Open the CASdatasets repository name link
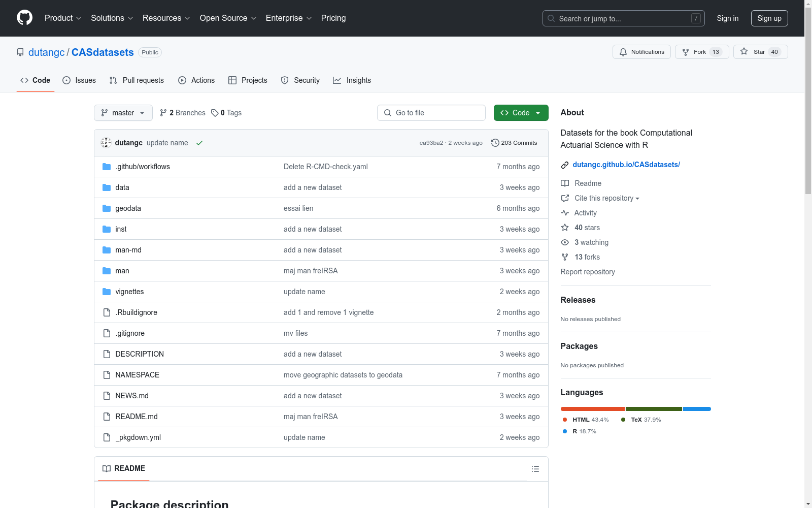 point(103,52)
